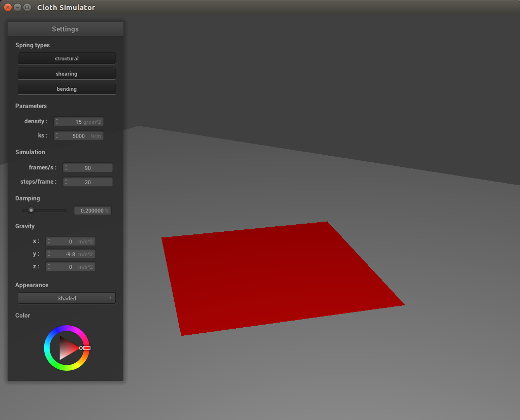Click the gravity x spinner arrows
520x420 pixels.
point(49,241)
